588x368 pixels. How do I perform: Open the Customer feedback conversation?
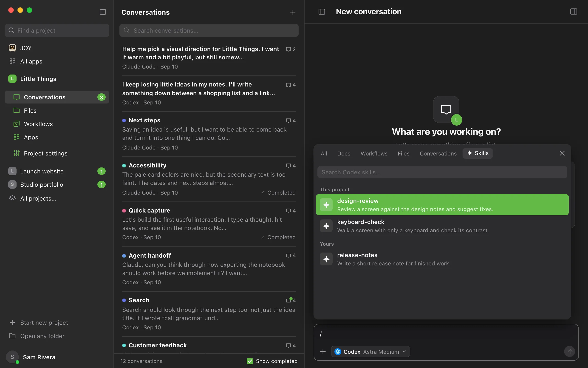click(209, 346)
